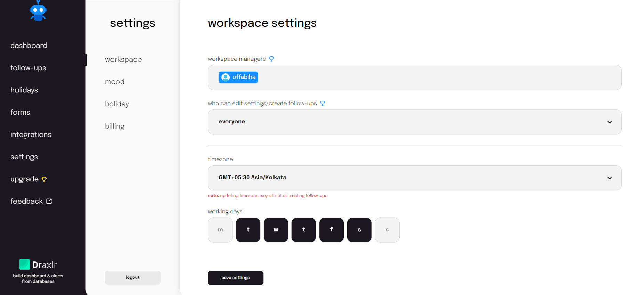Enable Monday as a working day
644x295 pixels.
click(220, 230)
